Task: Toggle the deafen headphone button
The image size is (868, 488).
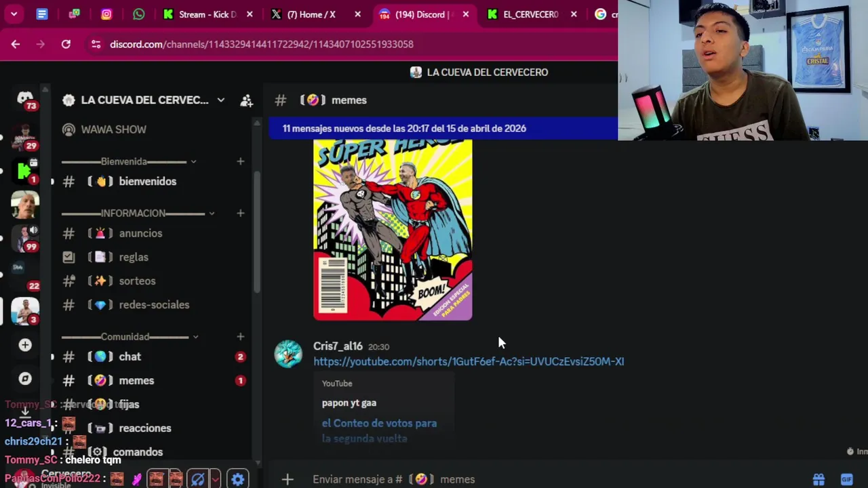Action: (197, 479)
